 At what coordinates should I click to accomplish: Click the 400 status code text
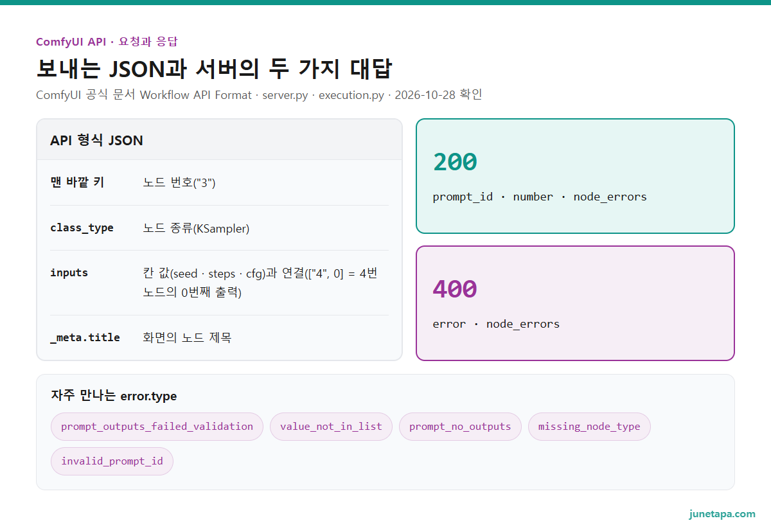tap(455, 289)
